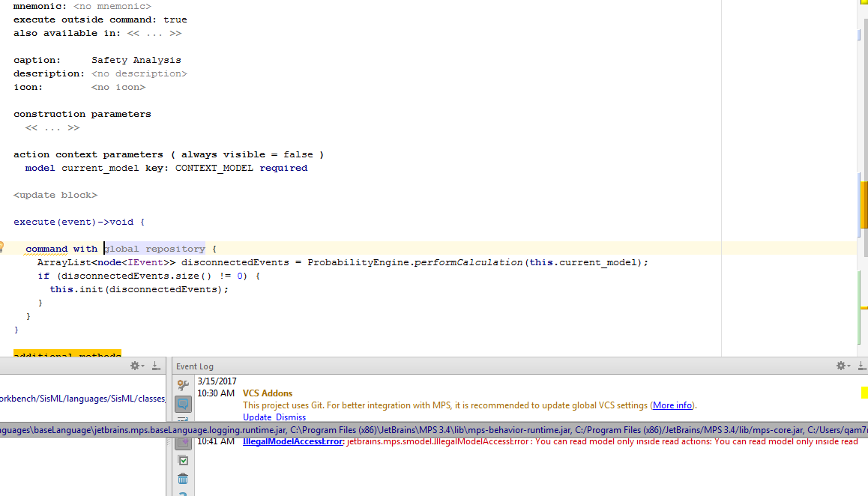Click yellow stripe marker beside Event Log
This screenshot has width=868, height=496.
click(864, 392)
